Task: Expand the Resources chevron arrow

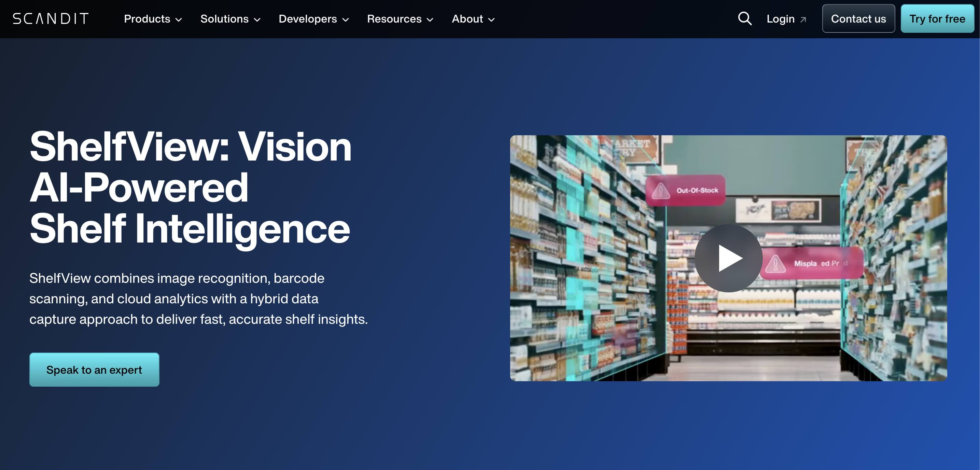Action: pyautogui.click(x=430, y=20)
